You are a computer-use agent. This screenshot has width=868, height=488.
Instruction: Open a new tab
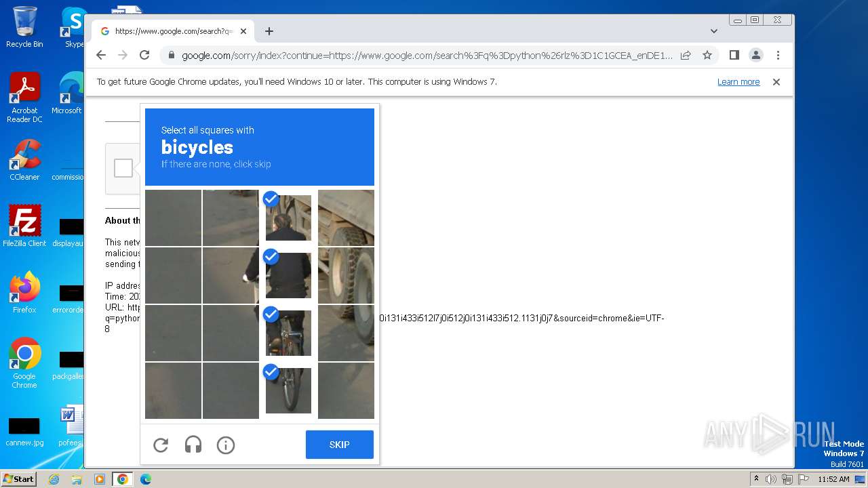(269, 31)
